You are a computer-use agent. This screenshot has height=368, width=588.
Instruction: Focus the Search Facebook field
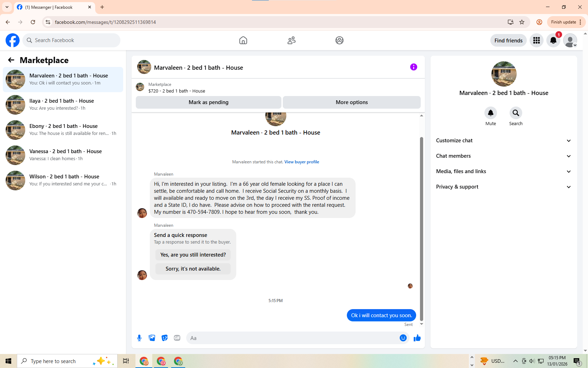71,40
